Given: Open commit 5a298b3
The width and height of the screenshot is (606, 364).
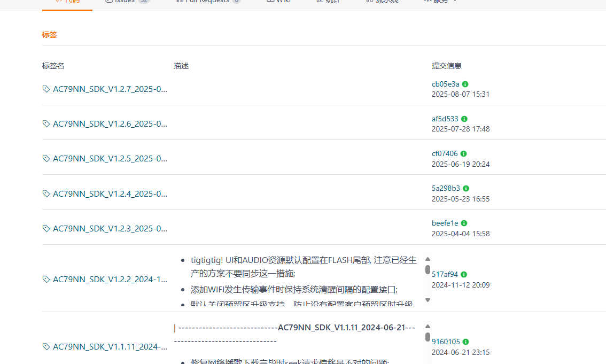Looking at the screenshot, I should coord(446,188).
